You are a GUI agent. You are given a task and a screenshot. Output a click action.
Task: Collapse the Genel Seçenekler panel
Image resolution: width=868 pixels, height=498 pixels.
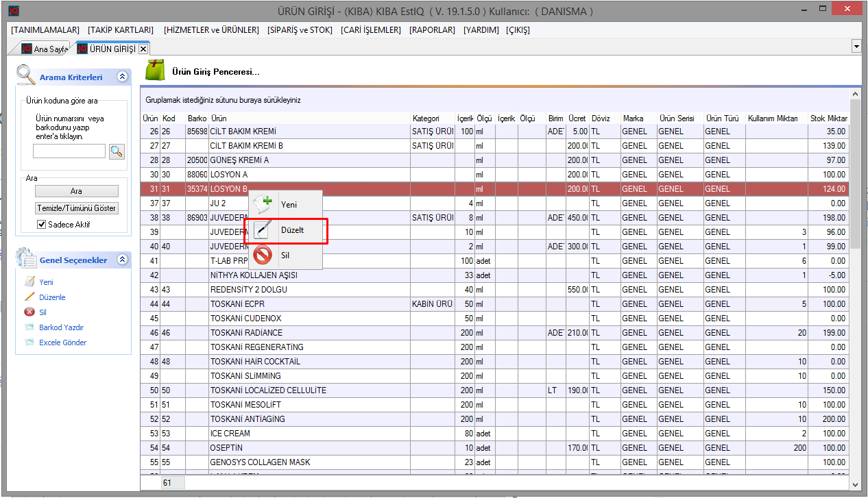122,260
